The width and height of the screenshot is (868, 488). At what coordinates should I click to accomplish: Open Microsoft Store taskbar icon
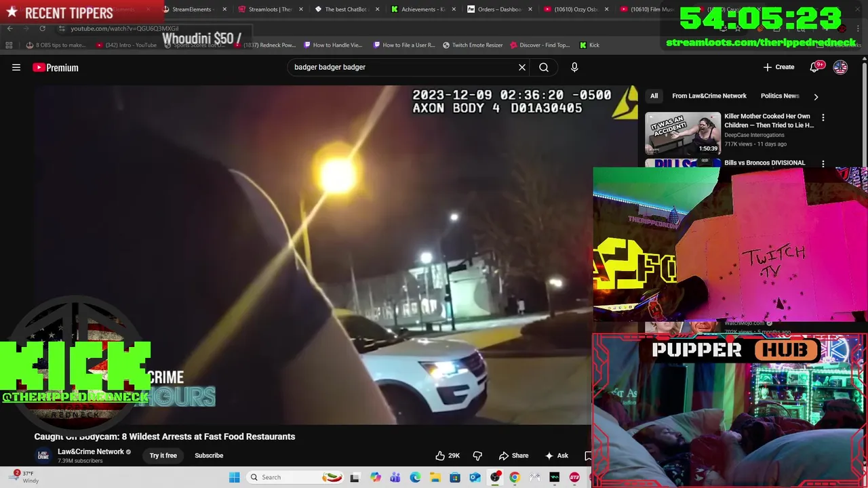pyautogui.click(x=455, y=477)
